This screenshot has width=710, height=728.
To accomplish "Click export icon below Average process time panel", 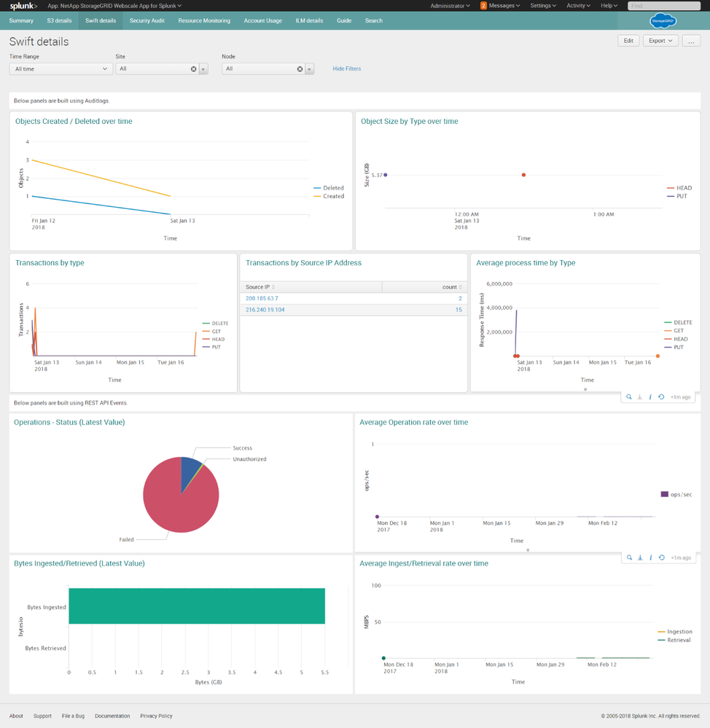I will click(640, 397).
